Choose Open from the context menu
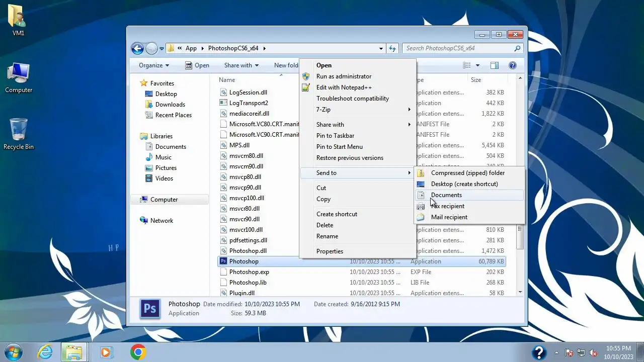This screenshot has width=644, height=362. coord(324,65)
